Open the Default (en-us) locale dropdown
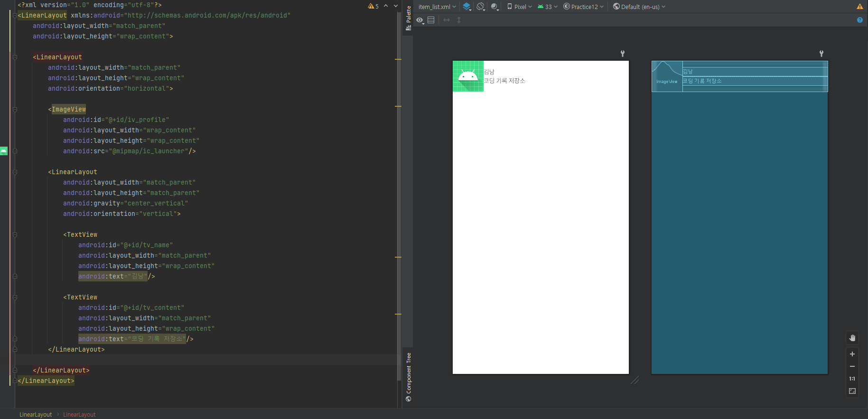868x419 pixels. (x=639, y=7)
